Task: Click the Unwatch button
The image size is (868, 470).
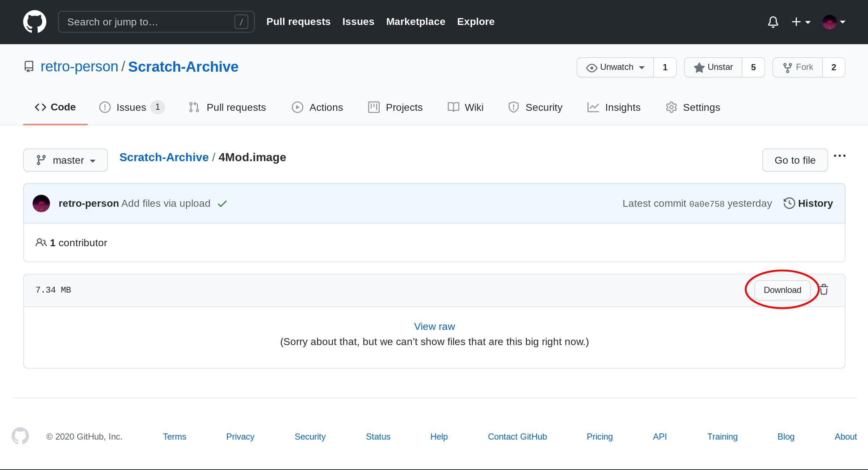Action: coord(615,67)
